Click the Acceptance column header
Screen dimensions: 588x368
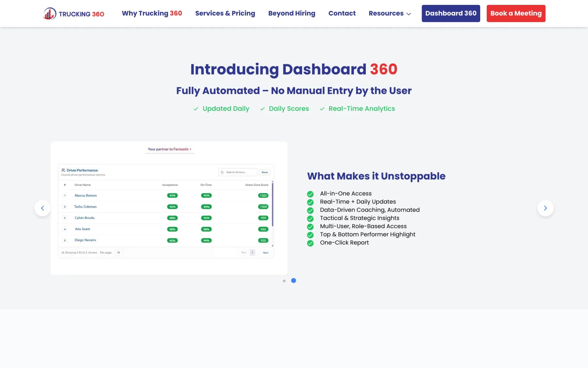[x=170, y=185]
